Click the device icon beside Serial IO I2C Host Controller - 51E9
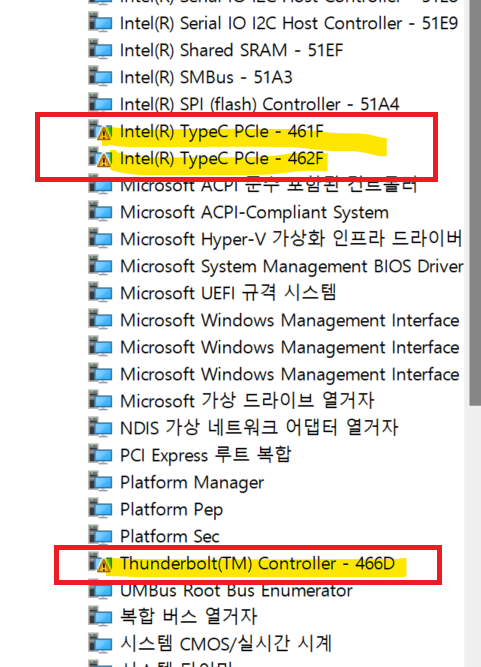 click(100, 23)
